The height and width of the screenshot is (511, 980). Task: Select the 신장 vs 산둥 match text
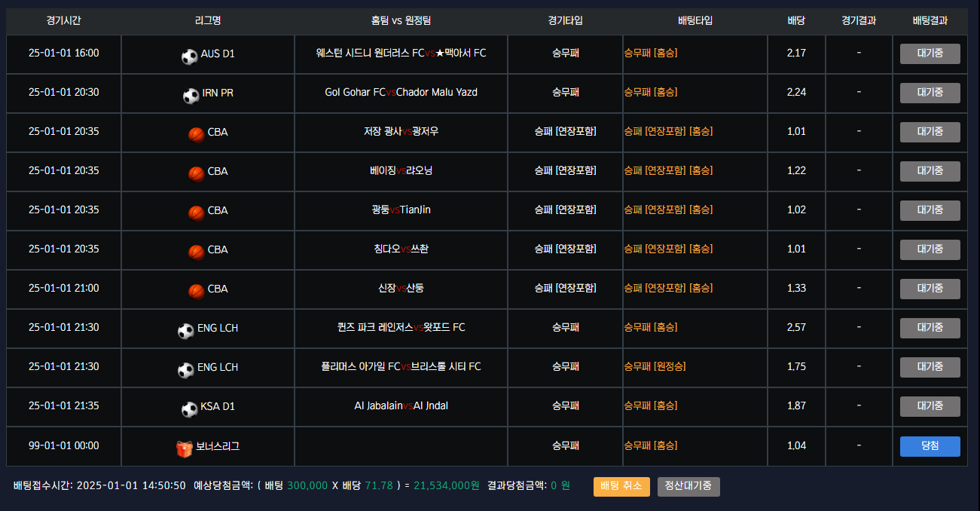click(401, 289)
